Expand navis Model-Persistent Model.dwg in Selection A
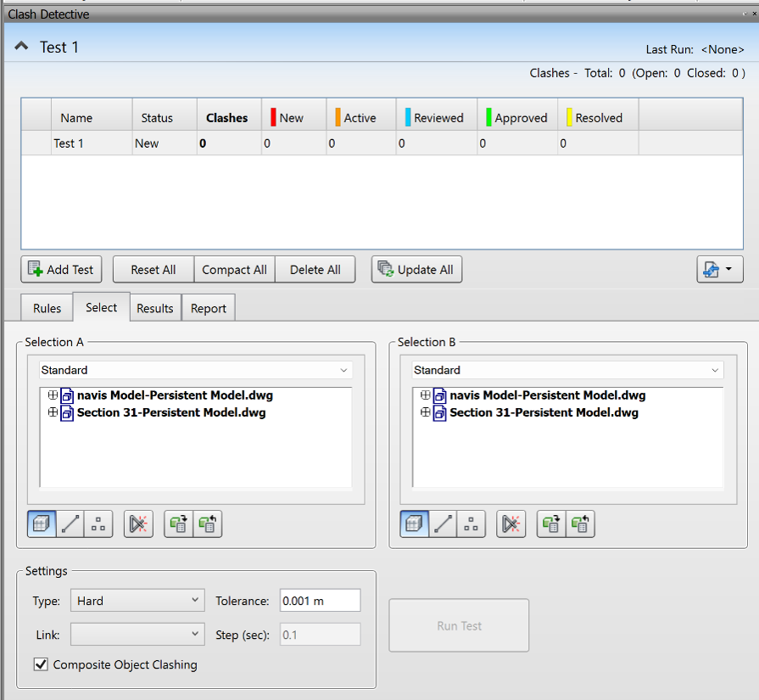759x700 pixels. (x=53, y=395)
